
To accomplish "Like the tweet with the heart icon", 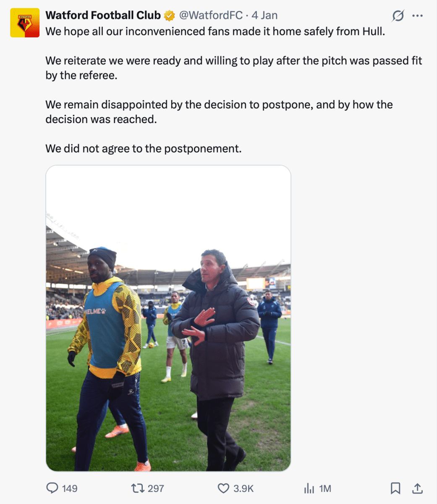I will point(223,488).
